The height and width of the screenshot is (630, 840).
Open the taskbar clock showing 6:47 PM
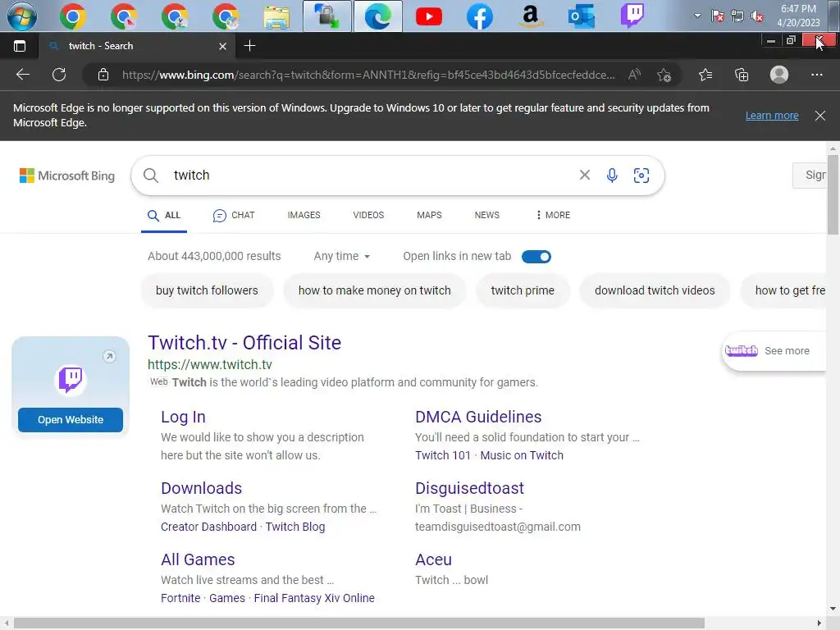pos(799,16)
